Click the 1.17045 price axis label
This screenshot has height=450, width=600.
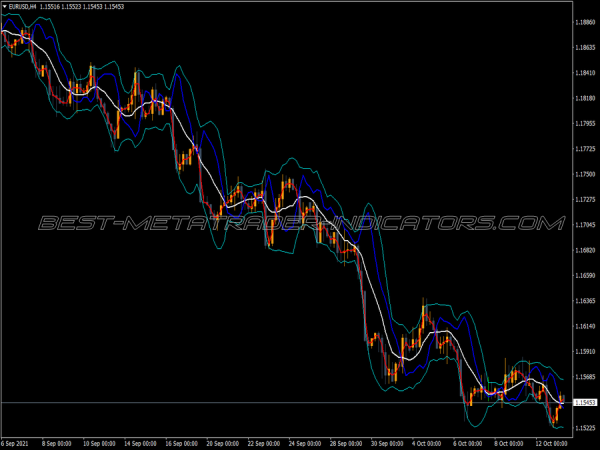click(585, 225)
